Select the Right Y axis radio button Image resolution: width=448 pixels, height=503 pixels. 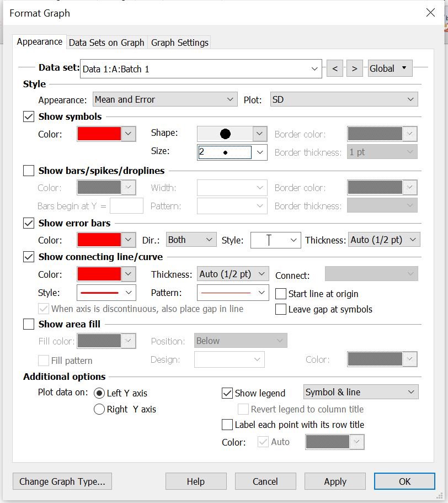coord(99,409)
